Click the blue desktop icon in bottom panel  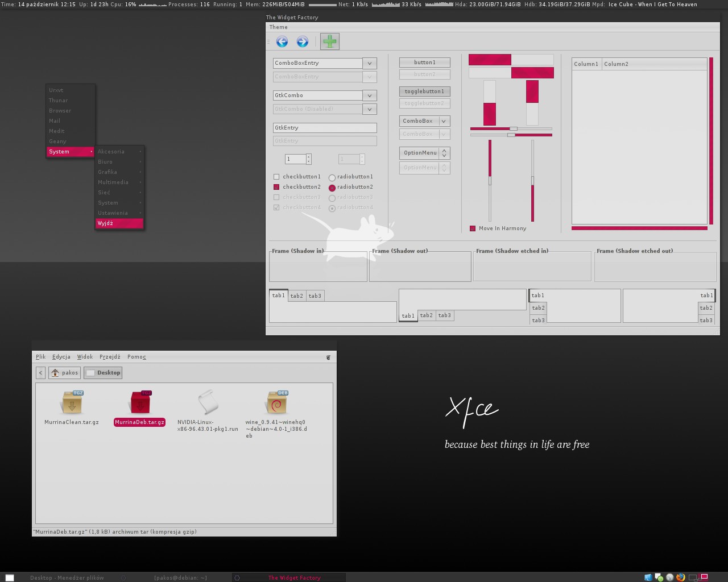pos(648,577)
